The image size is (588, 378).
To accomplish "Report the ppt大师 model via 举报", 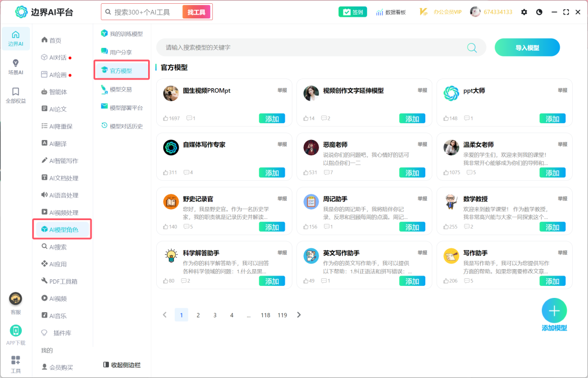I will 562,90.
